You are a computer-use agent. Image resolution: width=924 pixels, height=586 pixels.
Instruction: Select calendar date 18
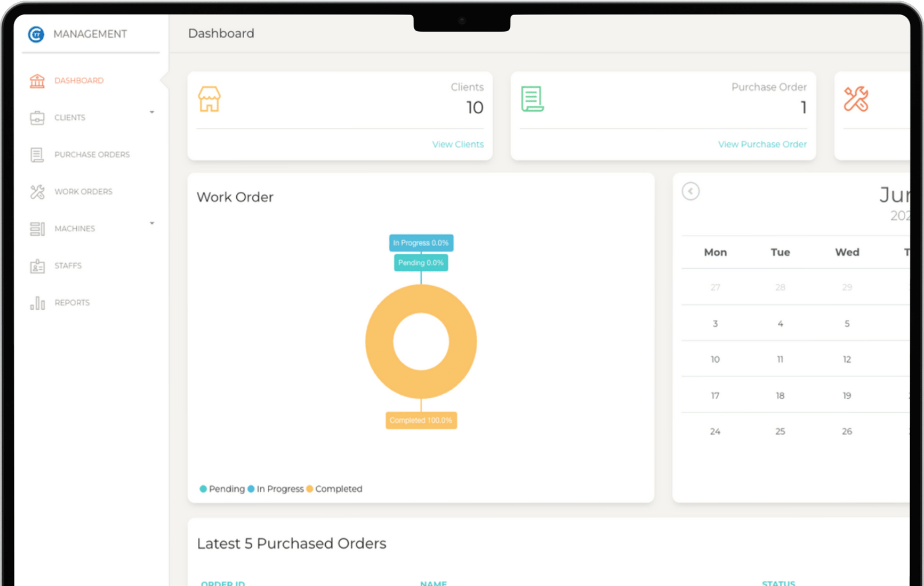click(x=780, y=396)
